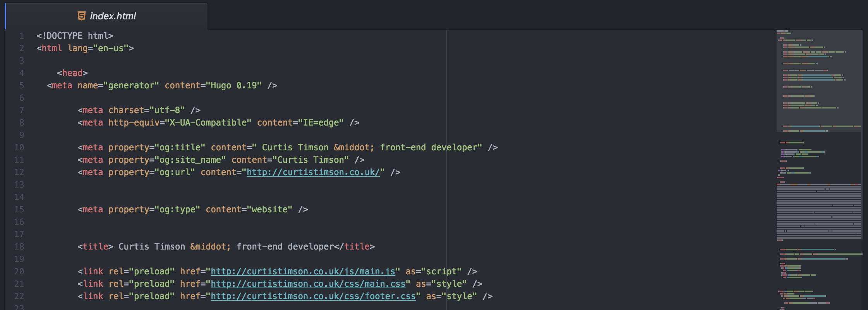Click line number 1 in the gutter
Screen dimensions: 868x310
pyautogui.click(x=22, y=36)
